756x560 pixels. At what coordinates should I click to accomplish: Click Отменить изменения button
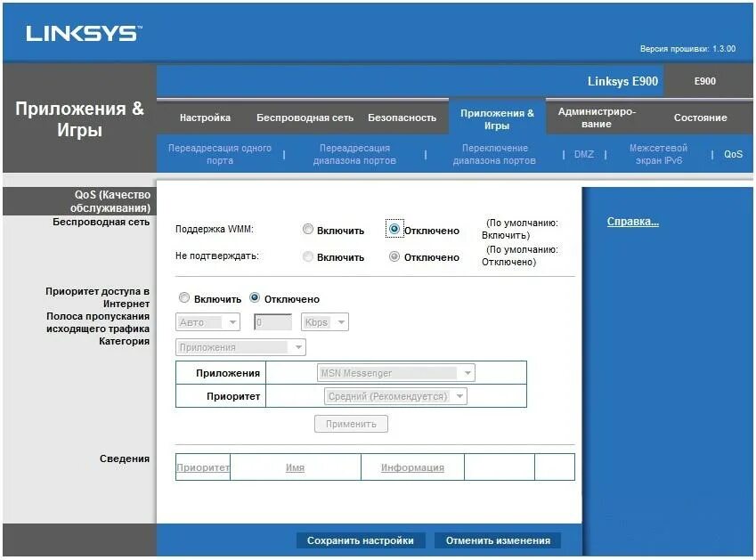click(498, 540)
